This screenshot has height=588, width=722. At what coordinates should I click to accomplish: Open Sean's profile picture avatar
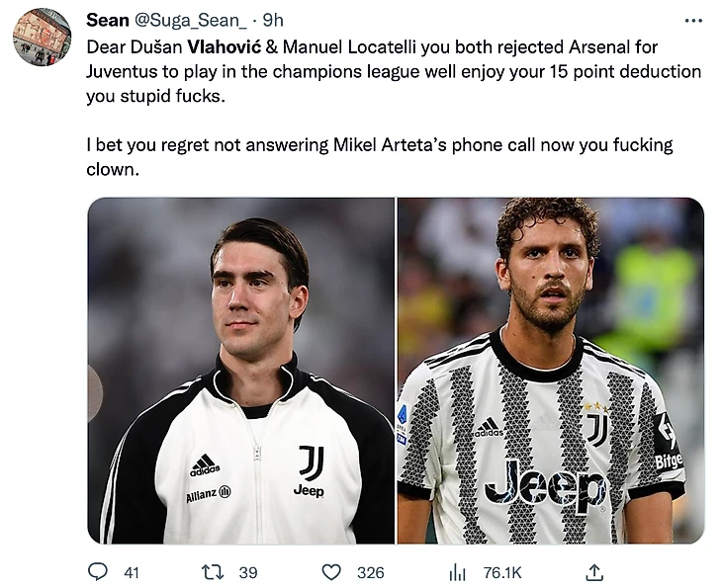click(x=42, y=37)
